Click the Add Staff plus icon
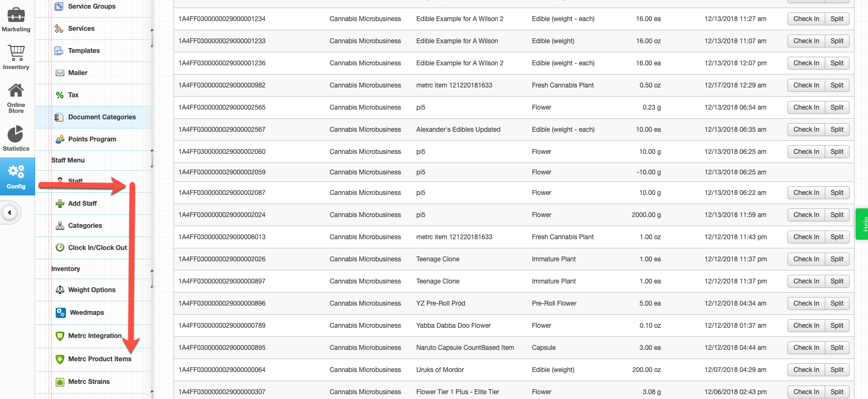 [59, 204]
